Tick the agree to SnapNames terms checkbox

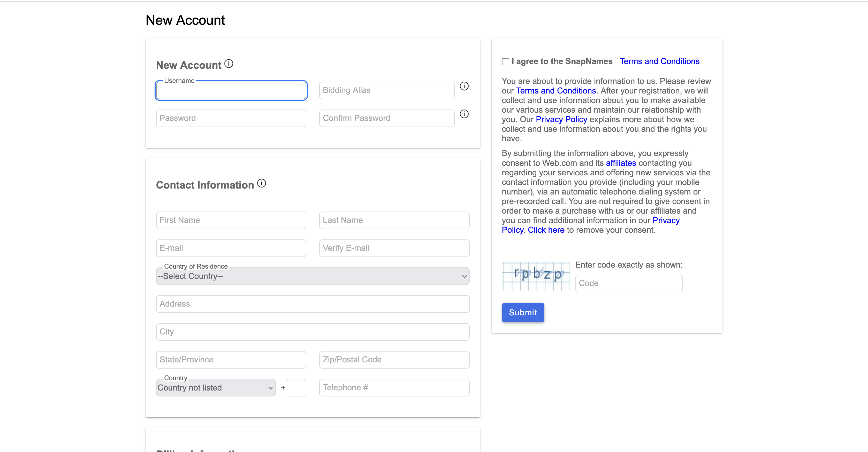point(505,62)
